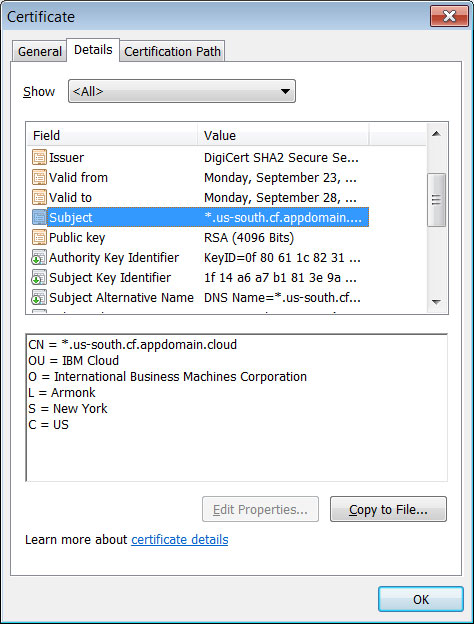The height and width of the screenshot is (624, 474).
Task: Click the RSA (4096 Bits) value
Action: [249, 238]
